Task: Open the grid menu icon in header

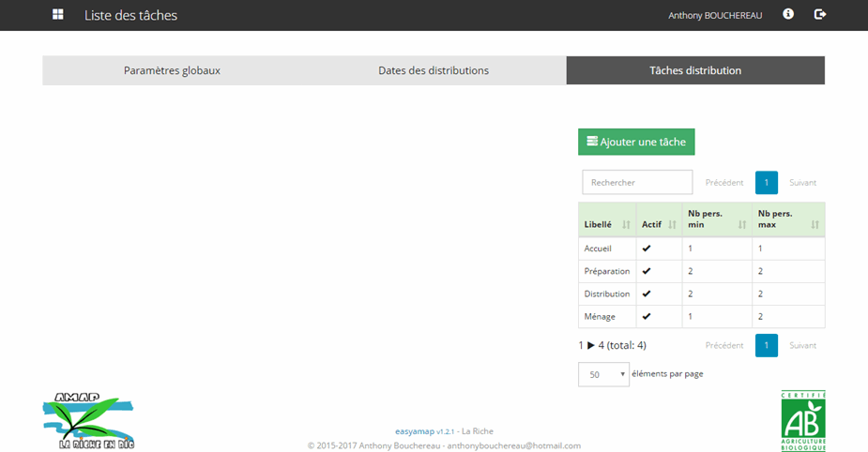Action: click(58, 15)
